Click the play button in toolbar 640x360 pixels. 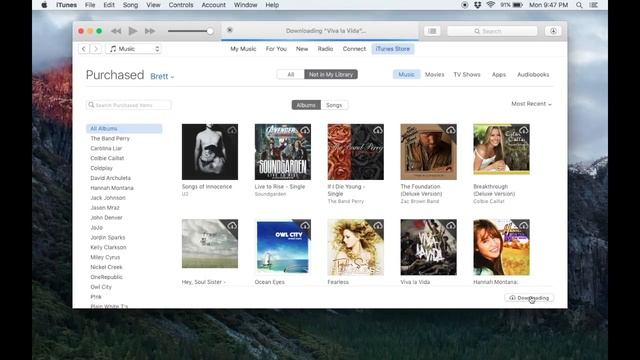133,31
